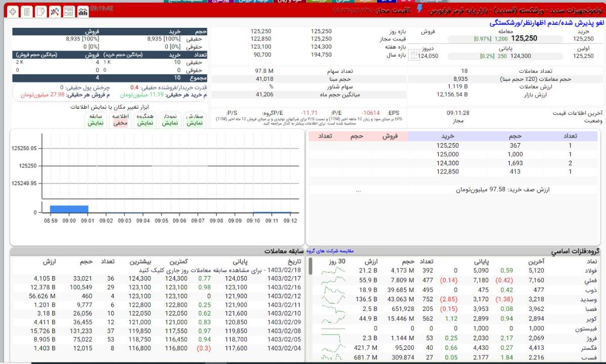Click the list view icon in the toolbar
This screenshot has width=606, height=364.
pos(68,11)
